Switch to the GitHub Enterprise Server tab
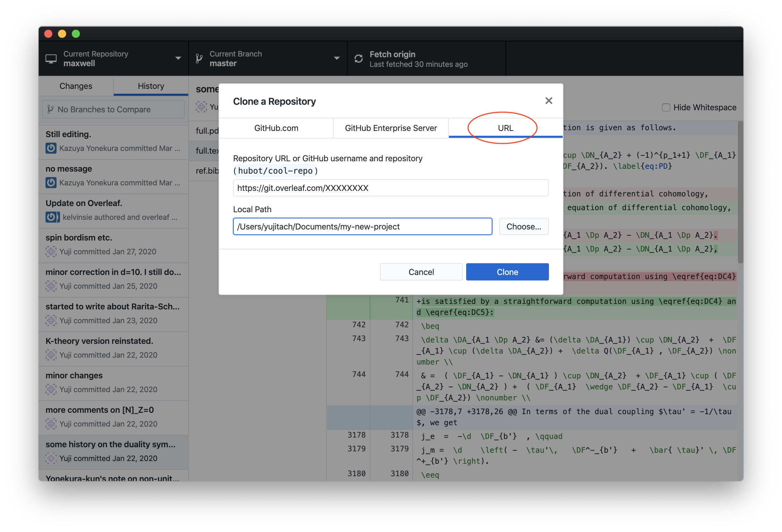Viewport: 782px width, 532px height. [x=391, y=128]
